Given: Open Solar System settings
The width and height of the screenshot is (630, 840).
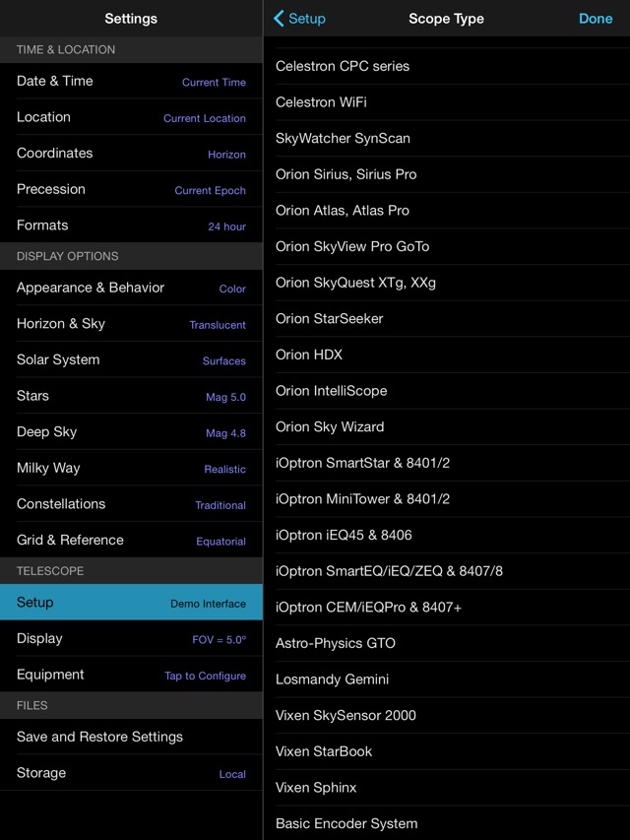Looking at the screenshot, I should point(131,359).
